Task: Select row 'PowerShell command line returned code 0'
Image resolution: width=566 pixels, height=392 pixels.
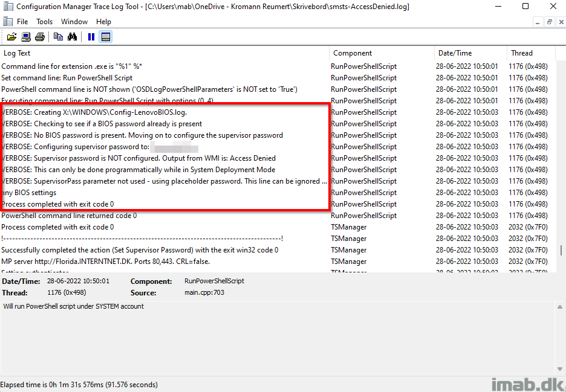Action: click(278, 216)
